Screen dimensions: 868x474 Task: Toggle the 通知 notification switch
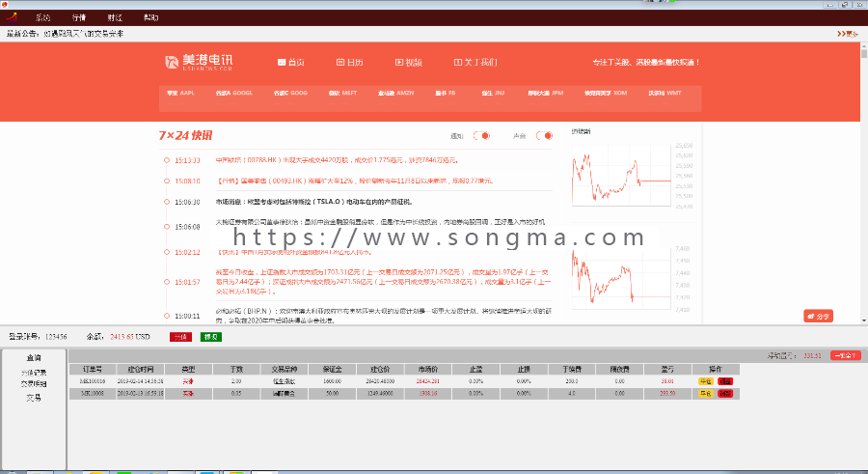[x=481, y=136]
